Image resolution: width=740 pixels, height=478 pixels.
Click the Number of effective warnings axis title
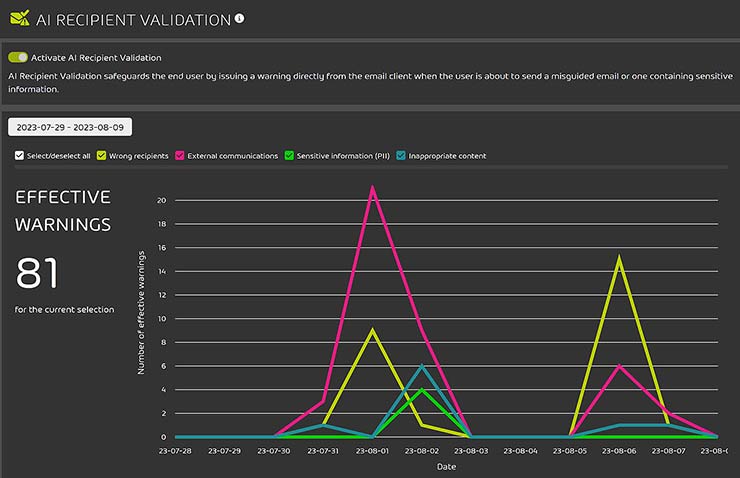coord(142,312)
